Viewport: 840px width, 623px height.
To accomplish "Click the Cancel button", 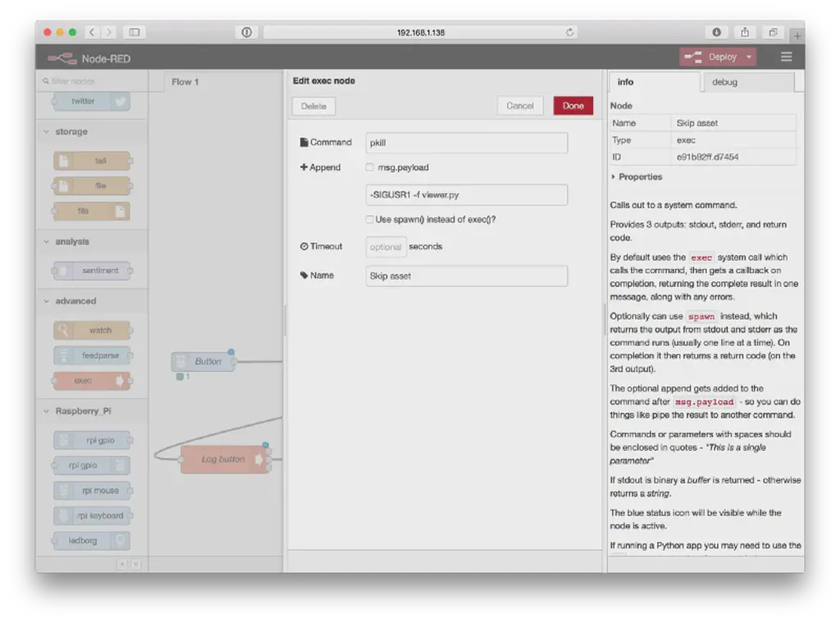I will click(x=520, y=106).
